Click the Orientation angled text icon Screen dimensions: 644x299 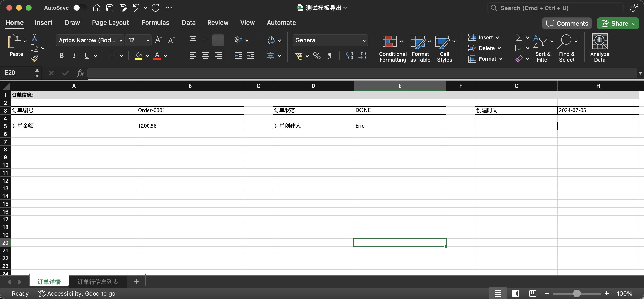238,40
